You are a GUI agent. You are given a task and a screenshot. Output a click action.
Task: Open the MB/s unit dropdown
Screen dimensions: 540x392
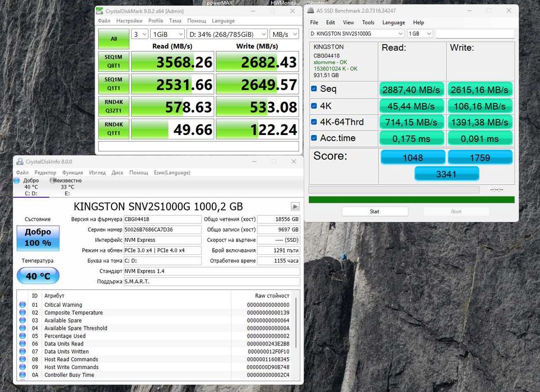click(284, 34)
